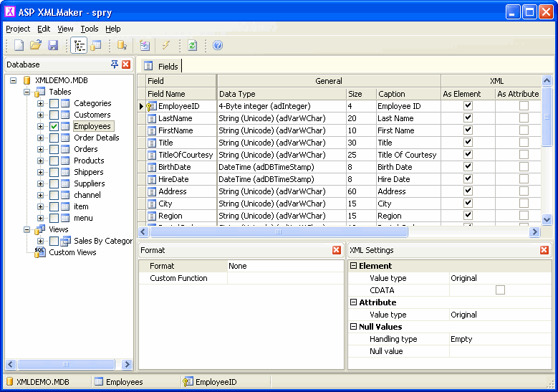Pin the Database panel with pushpin icon
558x392 pixels.
[115, 64]
